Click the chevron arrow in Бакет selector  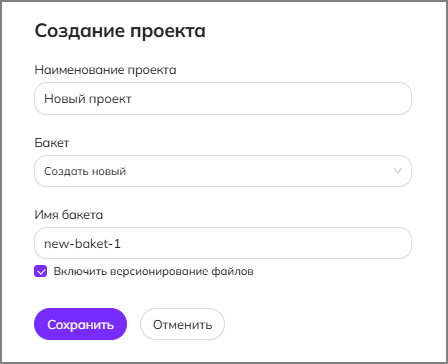397,171
